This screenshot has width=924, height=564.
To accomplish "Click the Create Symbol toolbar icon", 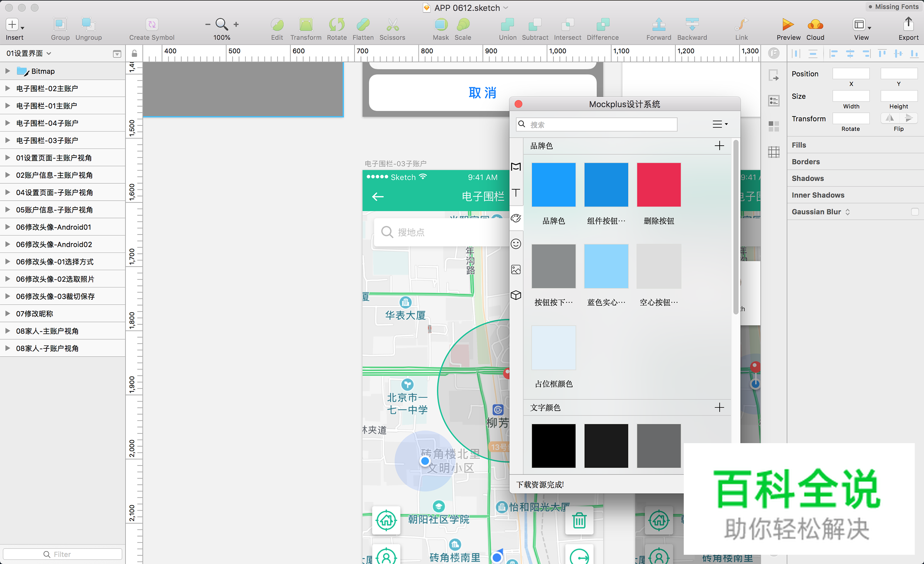I will (x=152, y=25).
